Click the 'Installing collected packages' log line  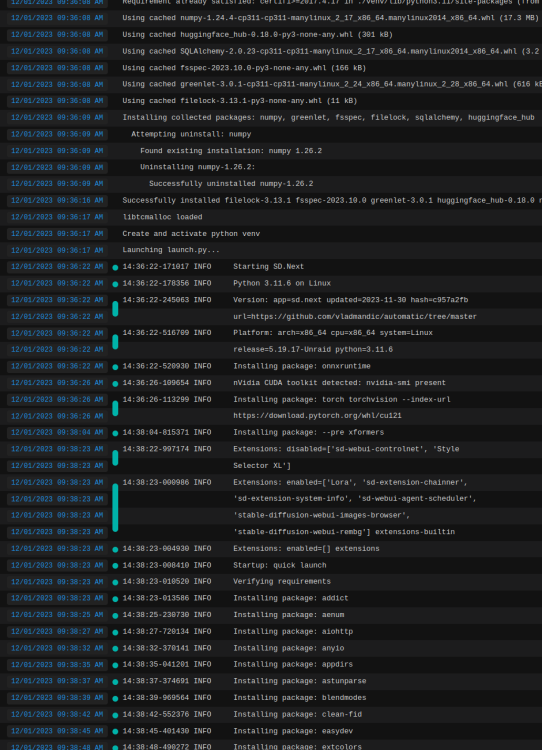click(328, 118)
